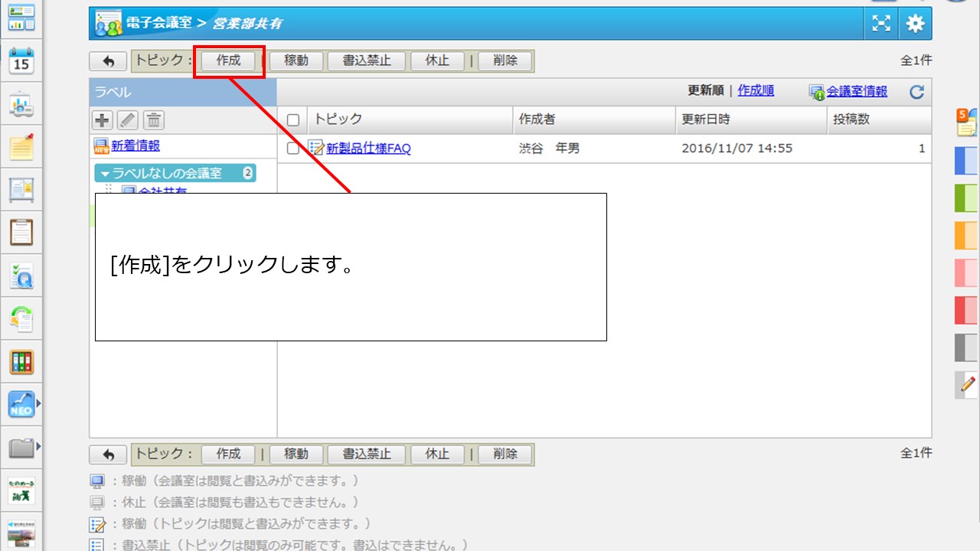The width and height of the screenshot is (980, 551).
Task: Go back using lower toolbar arrow button
Action: point(108,455)
